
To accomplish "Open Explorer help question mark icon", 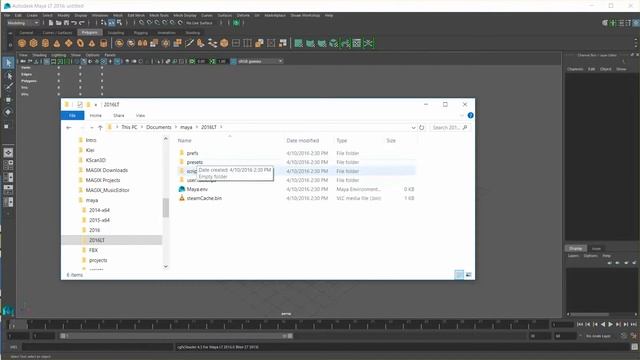I will [x=470, y=116].
